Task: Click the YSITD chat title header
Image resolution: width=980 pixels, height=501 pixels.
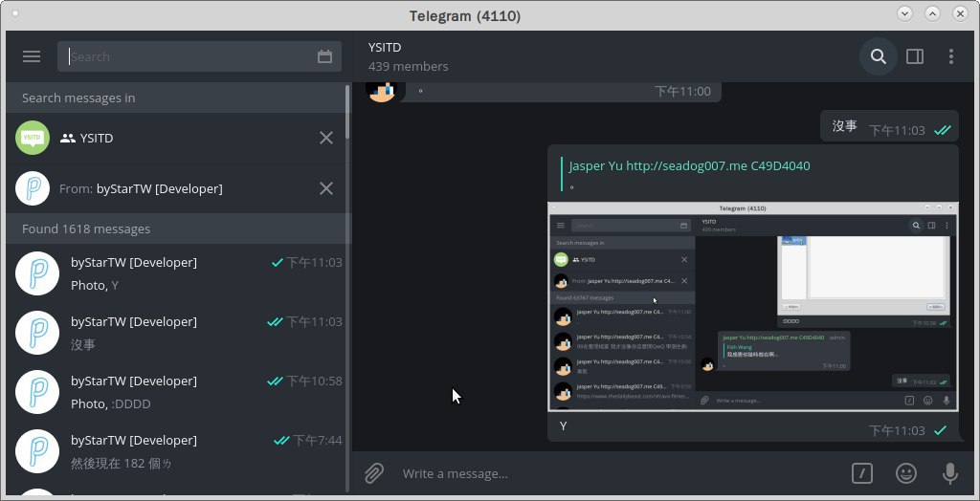Action: [x=385, y=48]
